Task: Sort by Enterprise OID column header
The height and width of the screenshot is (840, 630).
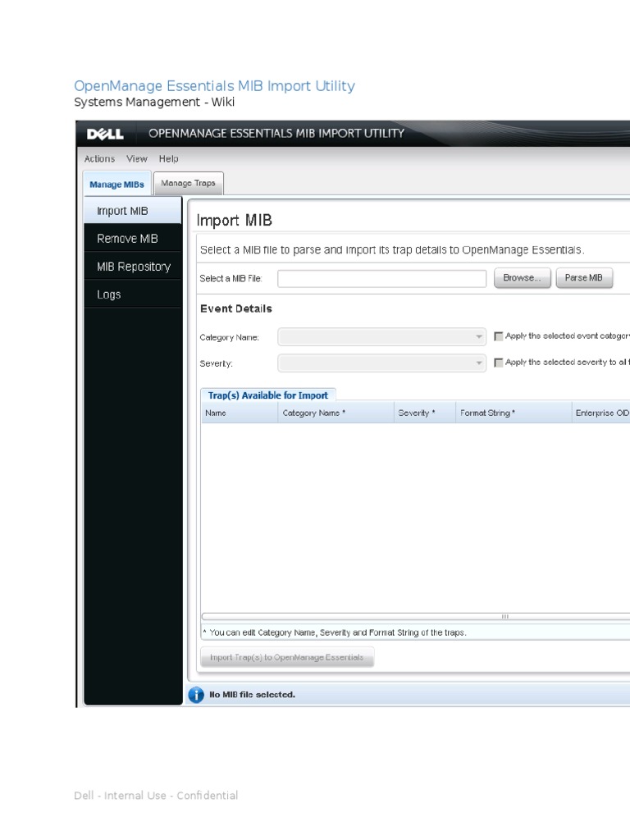Action: pos(601,413)
